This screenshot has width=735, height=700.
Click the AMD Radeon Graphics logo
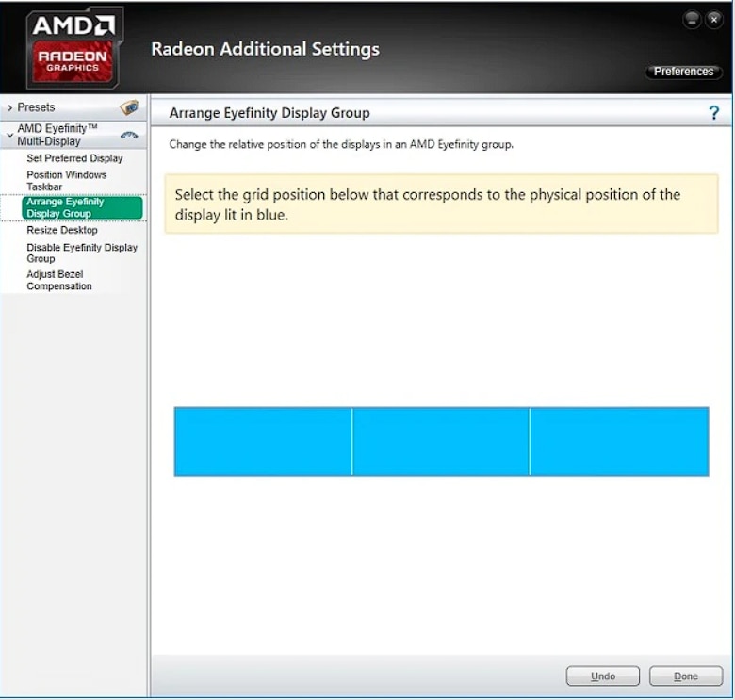(75, 47)
